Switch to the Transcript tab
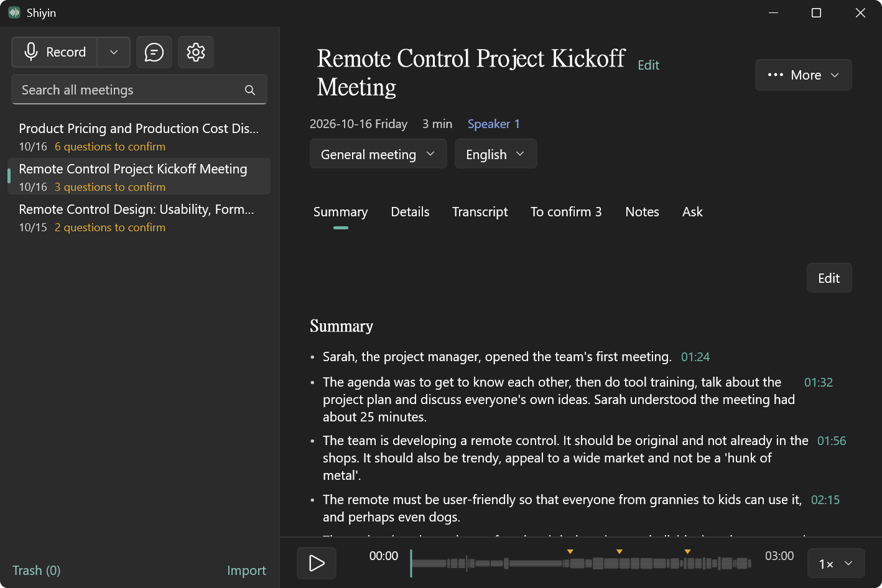Image resolution: width=882 pixels, height=588 pixels. [x=480, y=212]
